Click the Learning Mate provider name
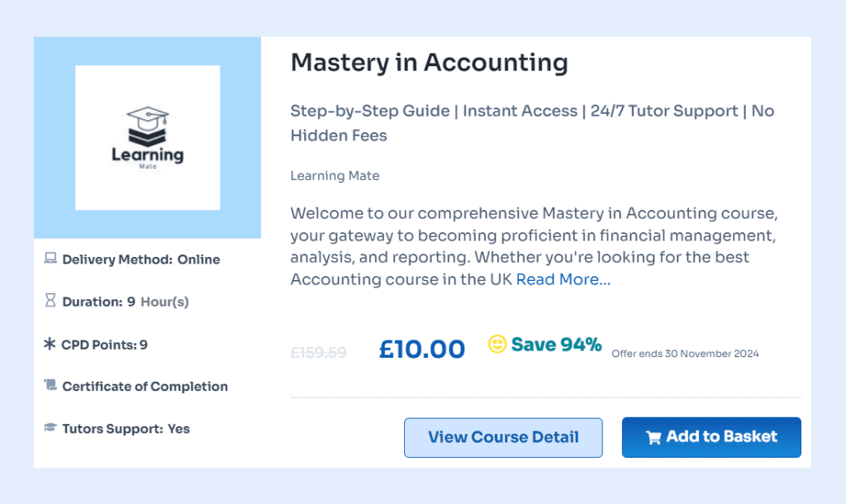This screenshot has width=846, height=504. click(x=335, y=175)
